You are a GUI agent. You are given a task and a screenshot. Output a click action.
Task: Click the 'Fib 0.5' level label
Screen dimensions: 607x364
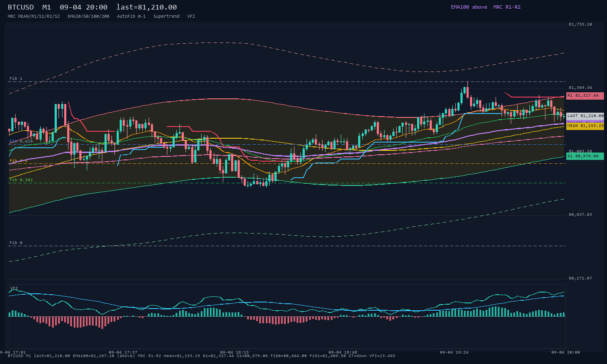[19, 161]
